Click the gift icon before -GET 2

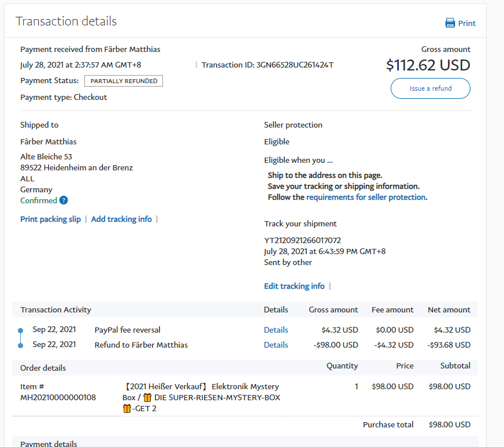point(127,408)
